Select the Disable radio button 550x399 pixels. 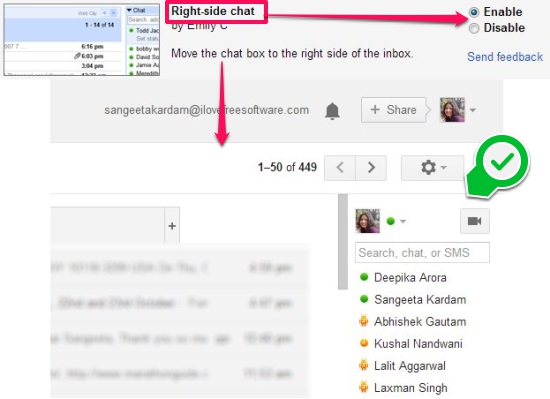tap(474, 28)
